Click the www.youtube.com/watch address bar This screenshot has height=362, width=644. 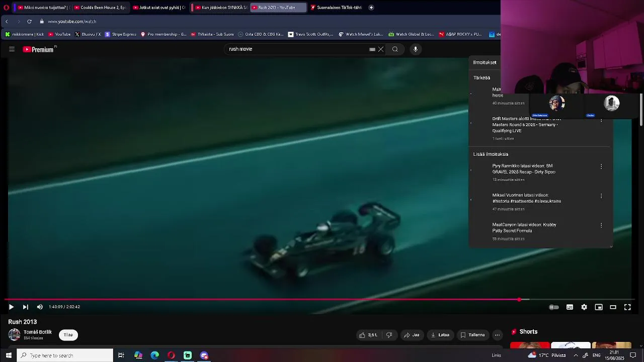[x=72, y=22]
